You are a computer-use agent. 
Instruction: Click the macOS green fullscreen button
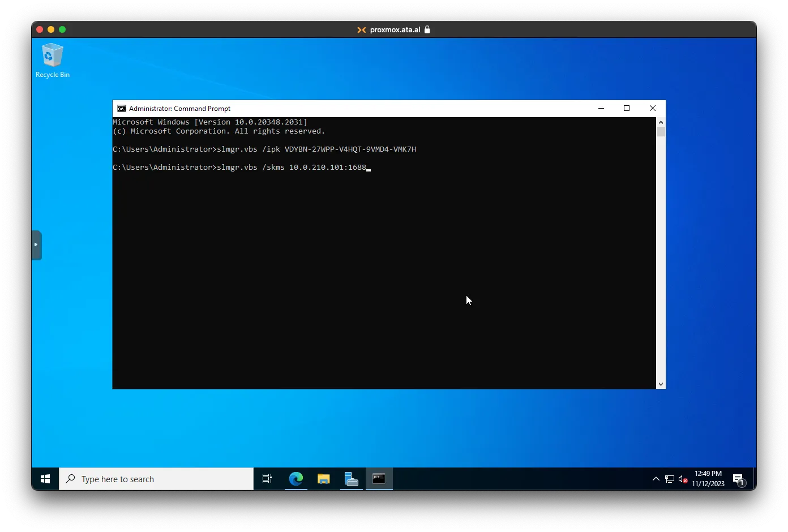coord(62,29)
